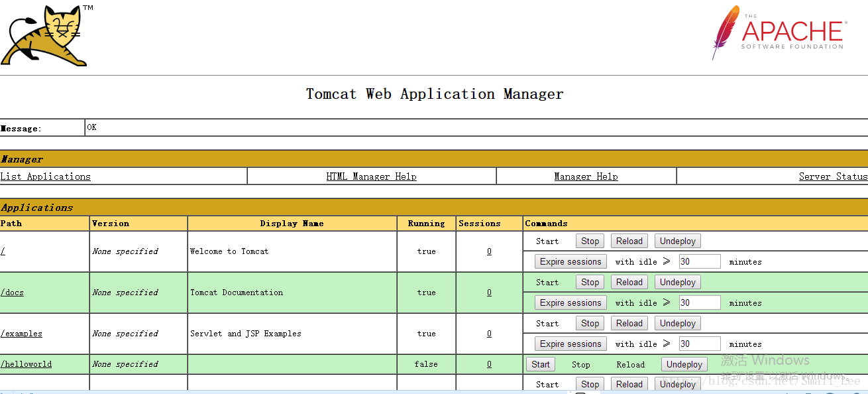Open HTML Manager Help link
Viewport: 868px width, 394px height.
371,176
